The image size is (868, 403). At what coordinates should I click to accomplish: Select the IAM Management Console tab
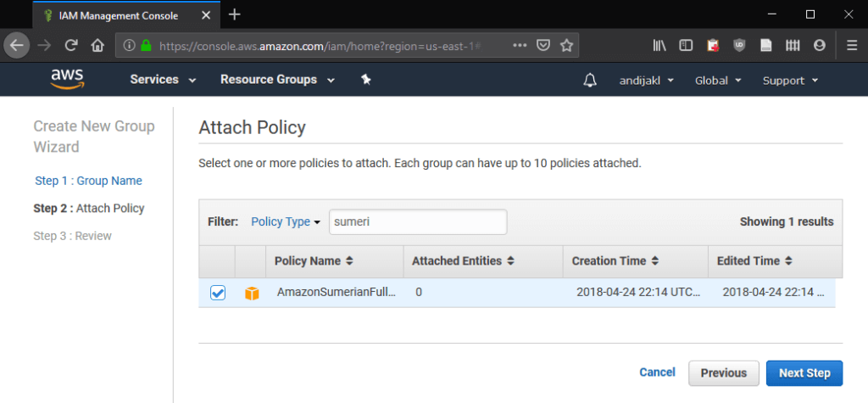point(126,15)
